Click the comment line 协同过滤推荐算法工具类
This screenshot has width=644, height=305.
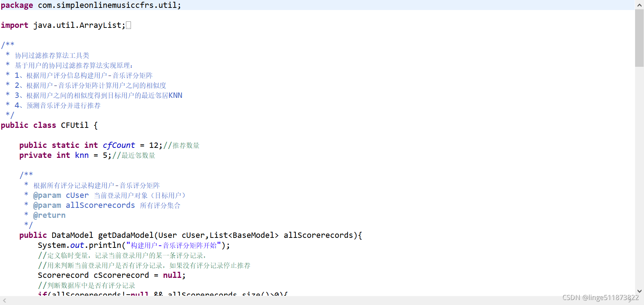coord(52,55)
